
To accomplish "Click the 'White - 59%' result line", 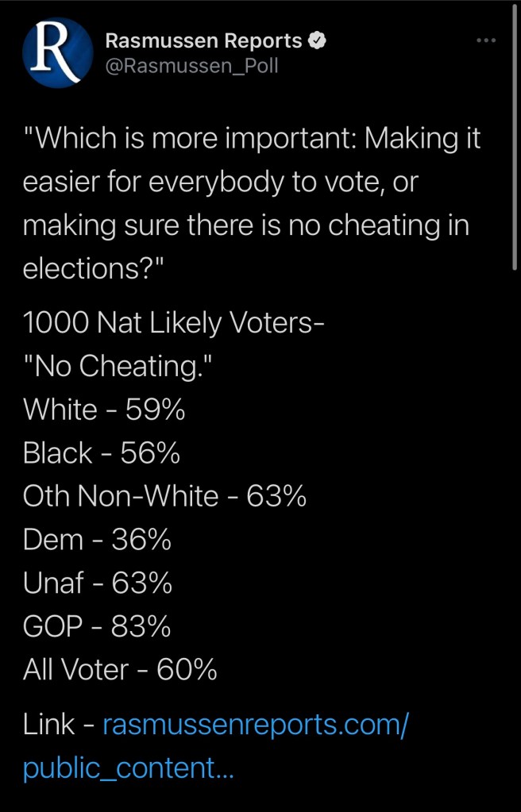I will coord(105,410).
